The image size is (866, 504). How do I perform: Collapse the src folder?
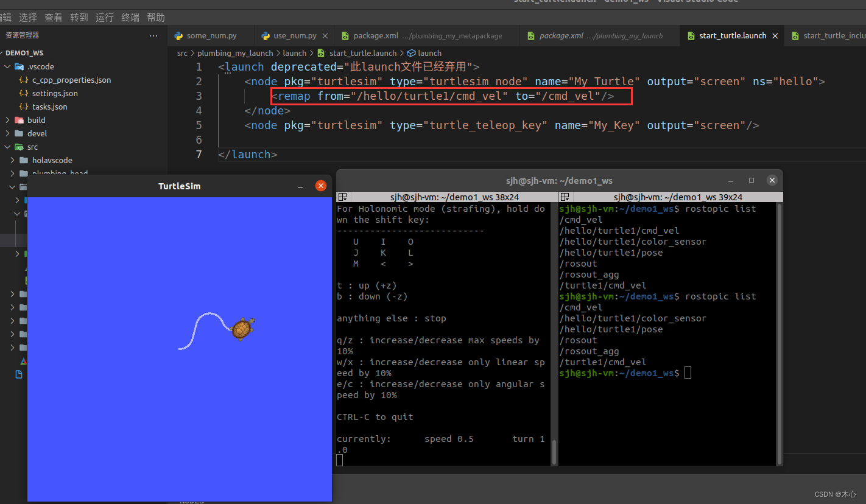(32, 147)
